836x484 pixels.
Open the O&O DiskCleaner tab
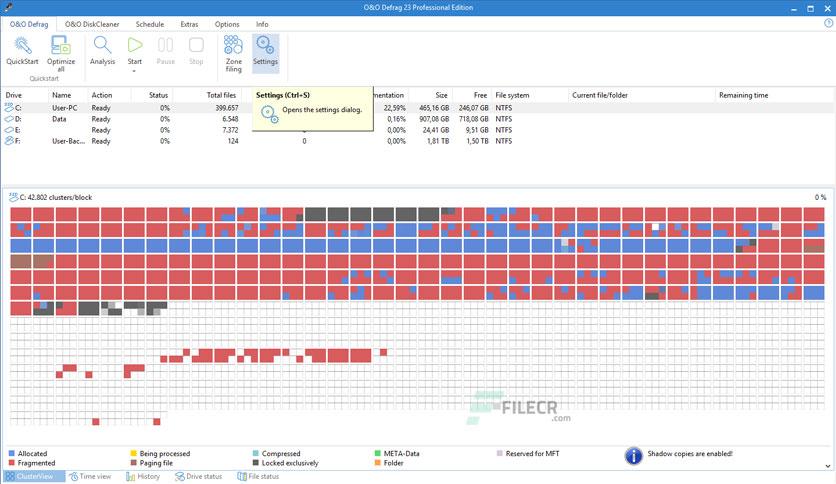[92, 24]
